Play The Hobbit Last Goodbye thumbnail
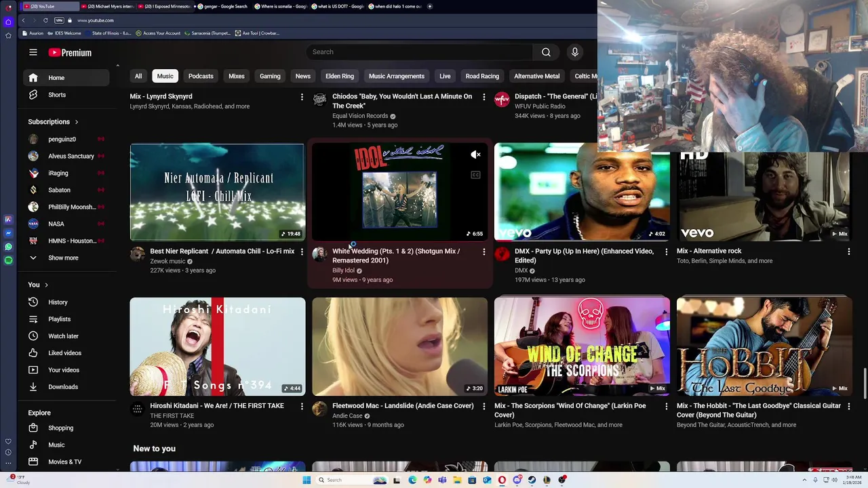The height and width of the screenshot is (488, 868). (x=764, y=346)
